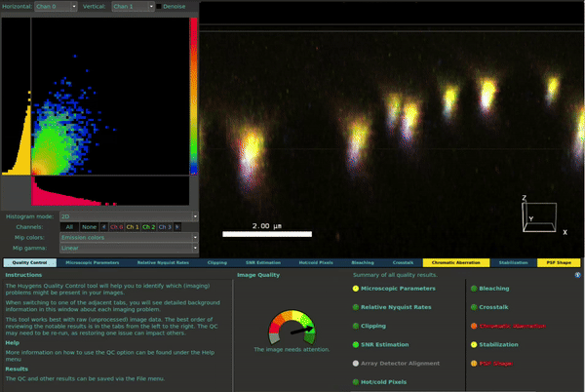Image resolution: width=585 pixels, height=392 pixels.
Task: Click the 3D XYZ orientation cube icon
Action: [540, 216]
